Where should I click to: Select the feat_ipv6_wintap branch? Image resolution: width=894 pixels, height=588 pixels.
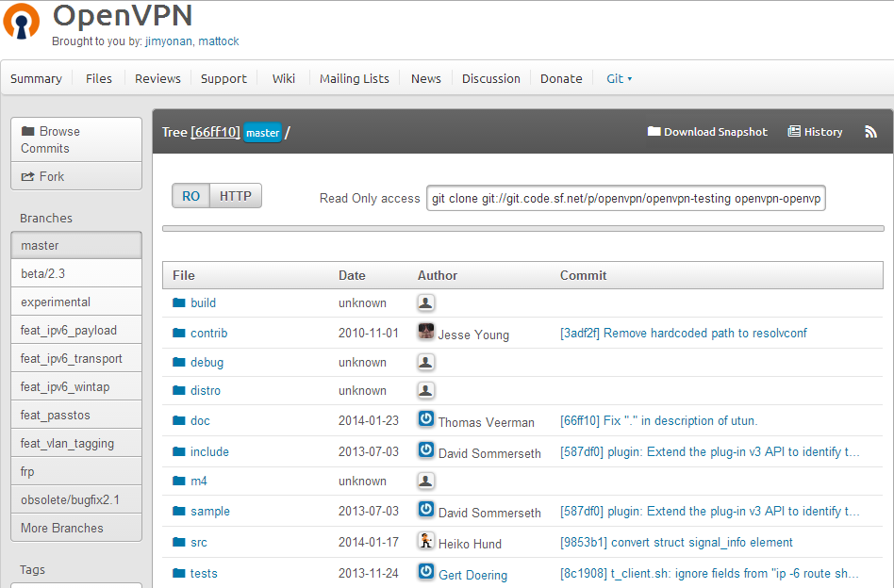76,386
